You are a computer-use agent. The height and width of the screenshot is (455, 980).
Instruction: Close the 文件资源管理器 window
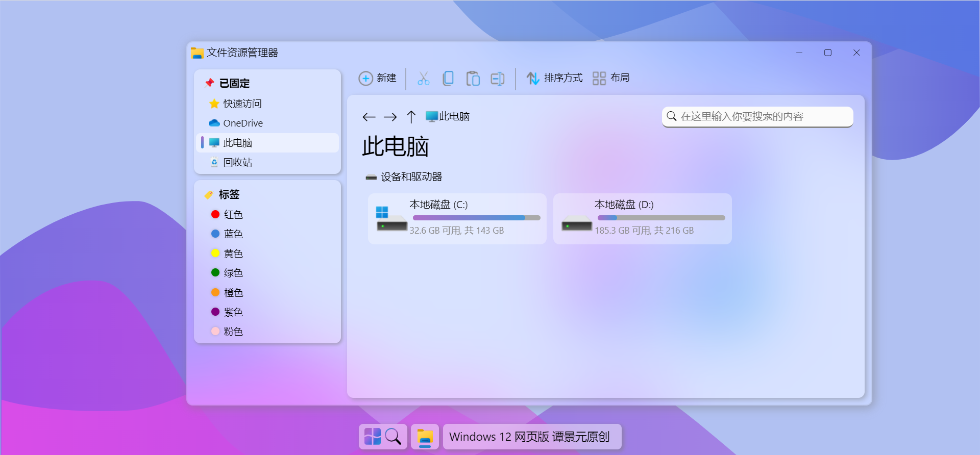coord(856,53)
